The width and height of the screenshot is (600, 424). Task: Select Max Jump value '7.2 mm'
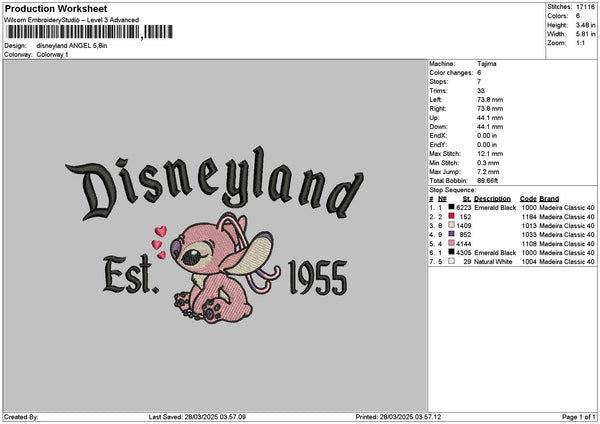pyautogui.click(x=488, y=172)
